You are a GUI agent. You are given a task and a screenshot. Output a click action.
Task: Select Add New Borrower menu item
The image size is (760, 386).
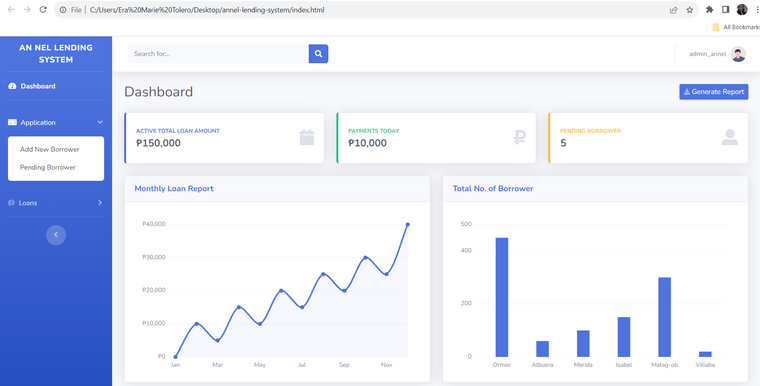49,149
